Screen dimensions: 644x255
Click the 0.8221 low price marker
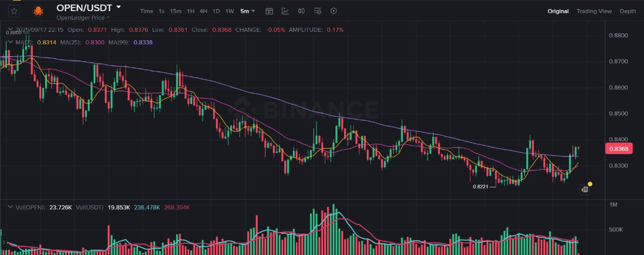pyautogui.click(x=480, y=186)
